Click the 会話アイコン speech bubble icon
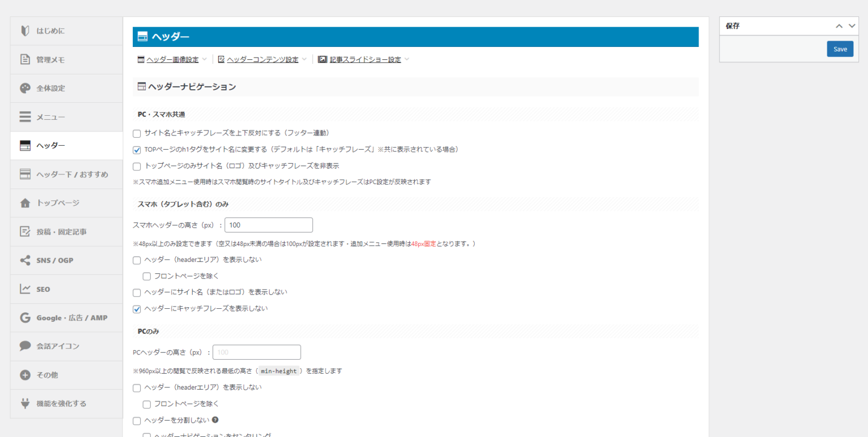This screenshot has height=437, width=868. [x=25, y=346]
